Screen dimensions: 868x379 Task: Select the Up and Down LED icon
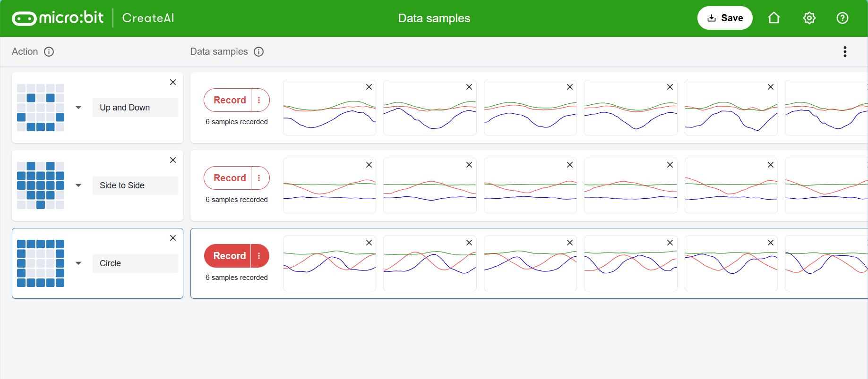coord(41,108)
